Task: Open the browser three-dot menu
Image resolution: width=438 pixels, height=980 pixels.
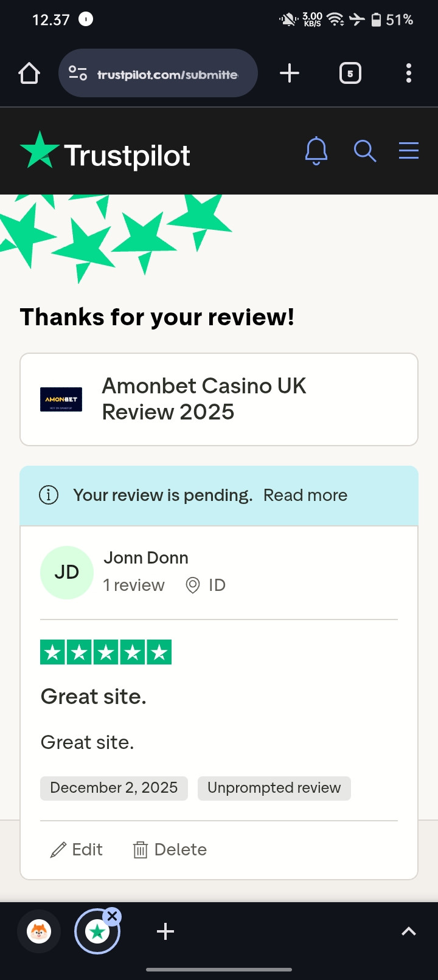Action: click(x=409, y=74)
